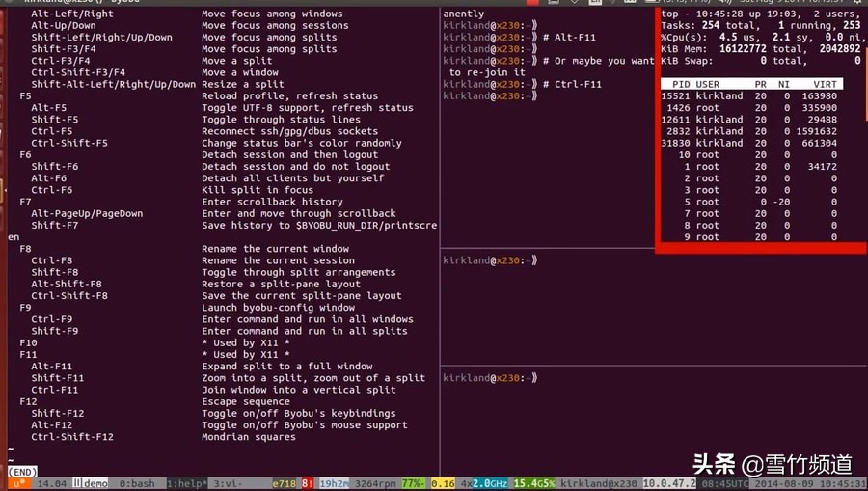Image resolution: width=868 pixels, height=491 pixels.
Task: Click the Ubuntu logo indicator in status bar
Action: tap(19, 484)
